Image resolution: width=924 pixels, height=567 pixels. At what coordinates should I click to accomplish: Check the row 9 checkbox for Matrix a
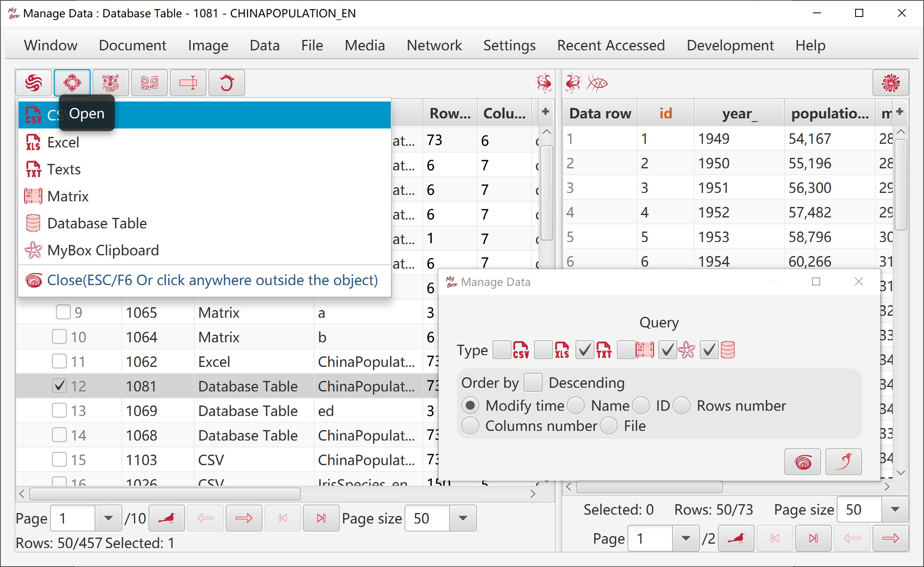click(x=63, y=312)
